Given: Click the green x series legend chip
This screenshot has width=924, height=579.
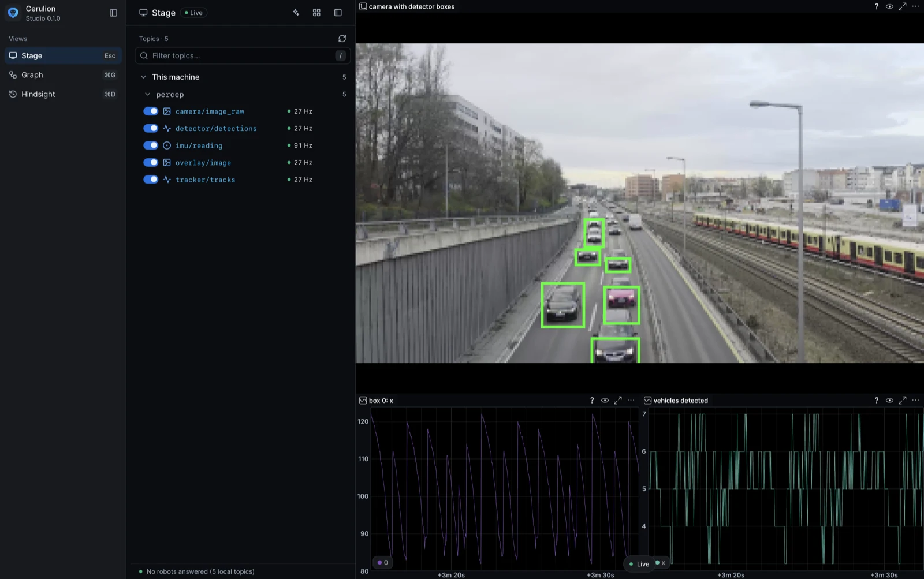Looking at the screenshot, I should click(661, 563).
